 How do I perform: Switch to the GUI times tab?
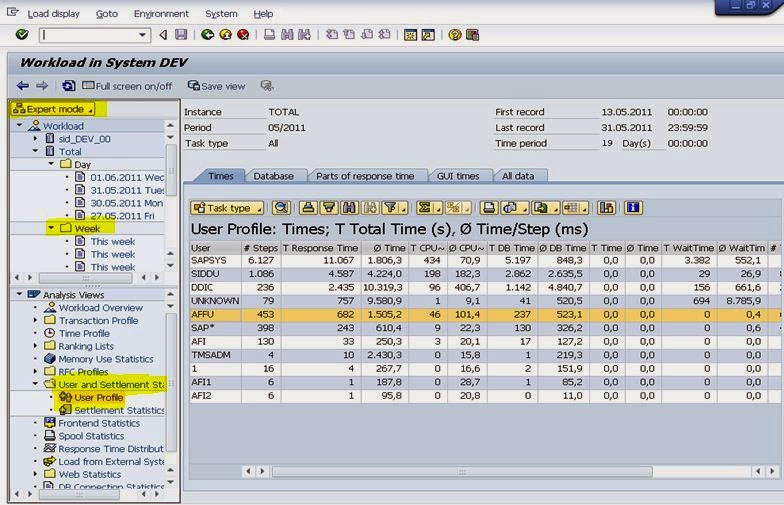458,176
